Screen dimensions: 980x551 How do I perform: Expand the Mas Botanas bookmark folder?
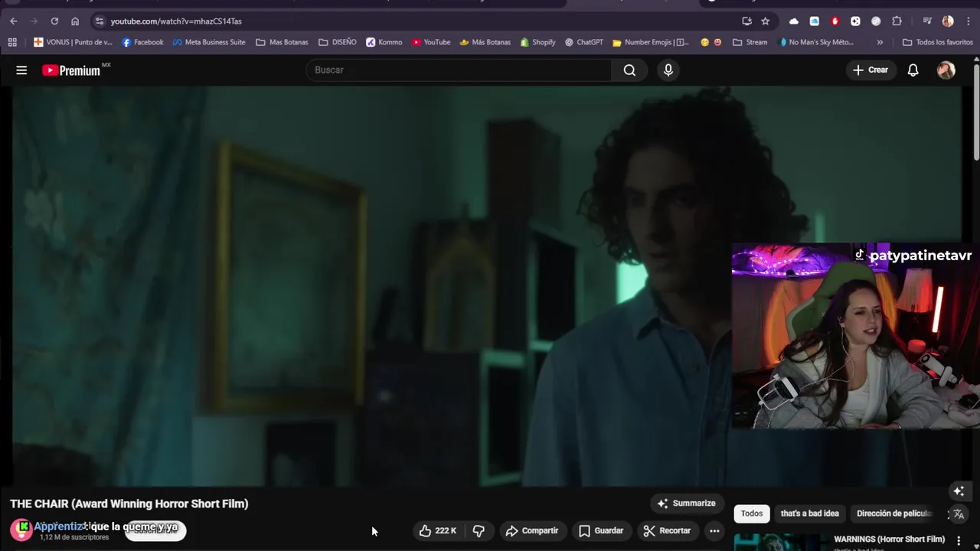pyautogui.click(x=282, y=42)
